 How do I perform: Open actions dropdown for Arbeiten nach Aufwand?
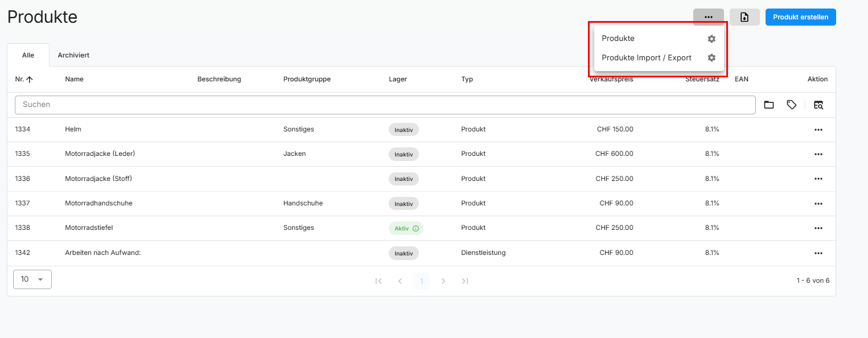coord(818,253)
